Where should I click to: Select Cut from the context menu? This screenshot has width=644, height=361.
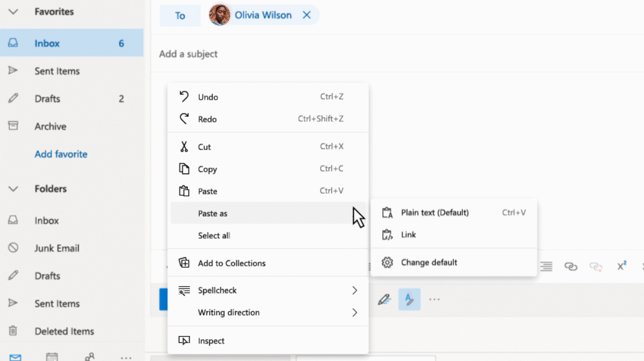204,147
